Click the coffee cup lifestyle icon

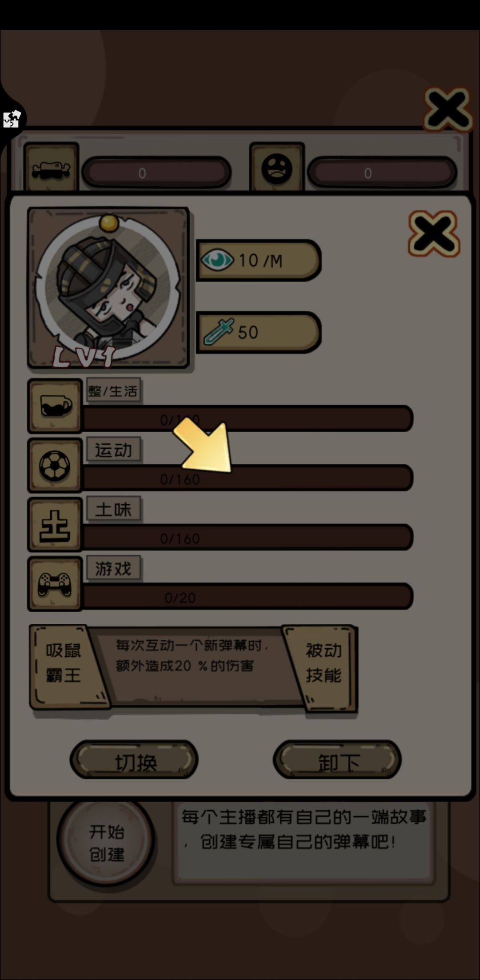pos(55,406)
